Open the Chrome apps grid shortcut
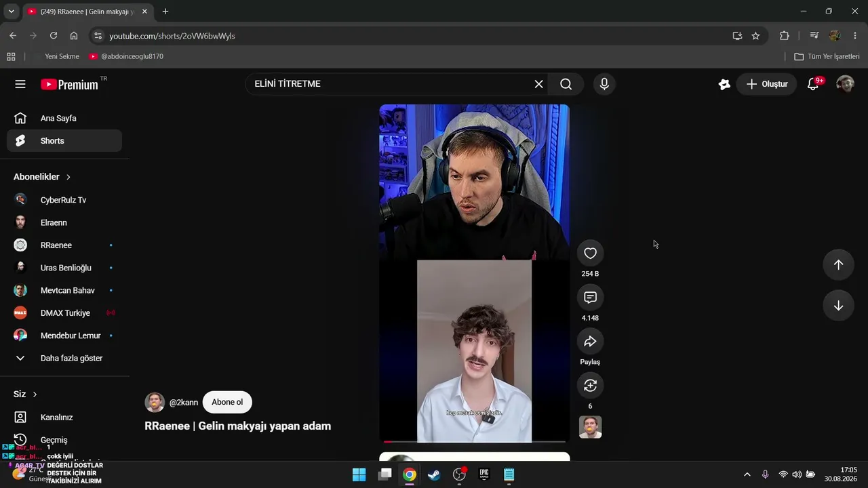This screenshot has width=868, height=488. coord(11,56)
